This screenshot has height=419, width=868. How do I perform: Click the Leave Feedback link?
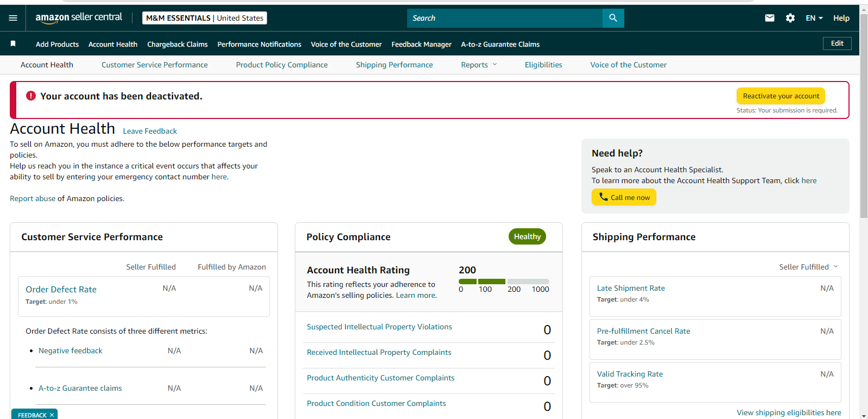click(150, 131)
